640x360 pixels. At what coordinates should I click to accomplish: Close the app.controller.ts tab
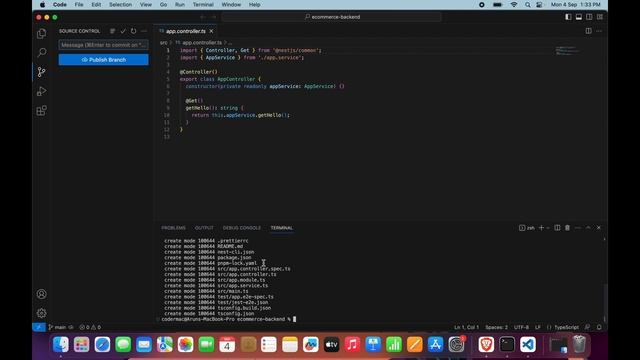point(211,31)
